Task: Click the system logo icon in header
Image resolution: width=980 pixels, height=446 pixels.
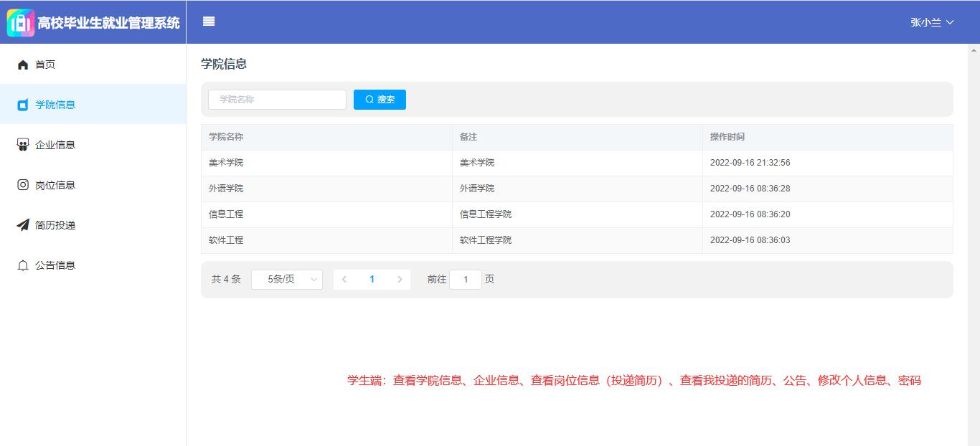Action: pos(21,23)
